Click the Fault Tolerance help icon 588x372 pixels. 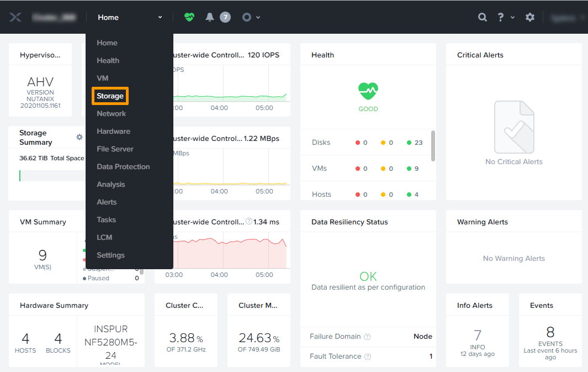(x=368, y=357)
